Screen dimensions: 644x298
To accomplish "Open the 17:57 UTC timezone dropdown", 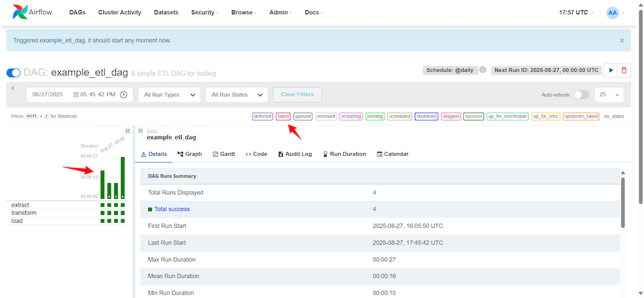I will click(576, 12).
